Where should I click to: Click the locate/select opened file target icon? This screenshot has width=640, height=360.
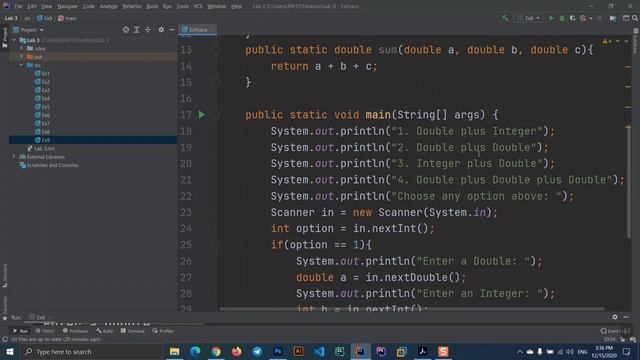click(x=126, y=30)
